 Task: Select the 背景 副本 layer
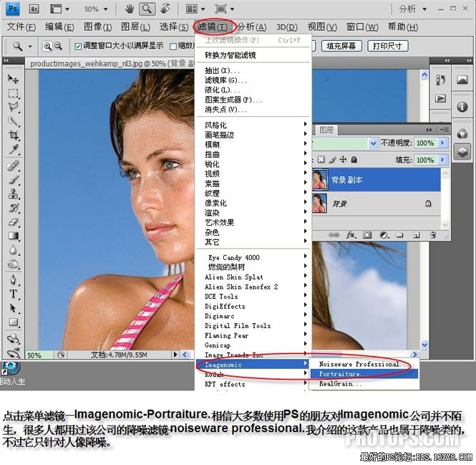coord(376,180)
